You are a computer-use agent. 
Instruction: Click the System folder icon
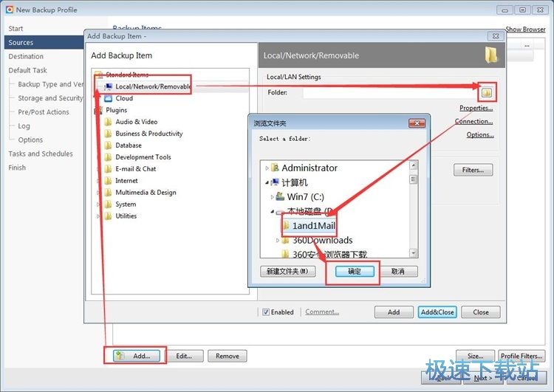(108, 204)
